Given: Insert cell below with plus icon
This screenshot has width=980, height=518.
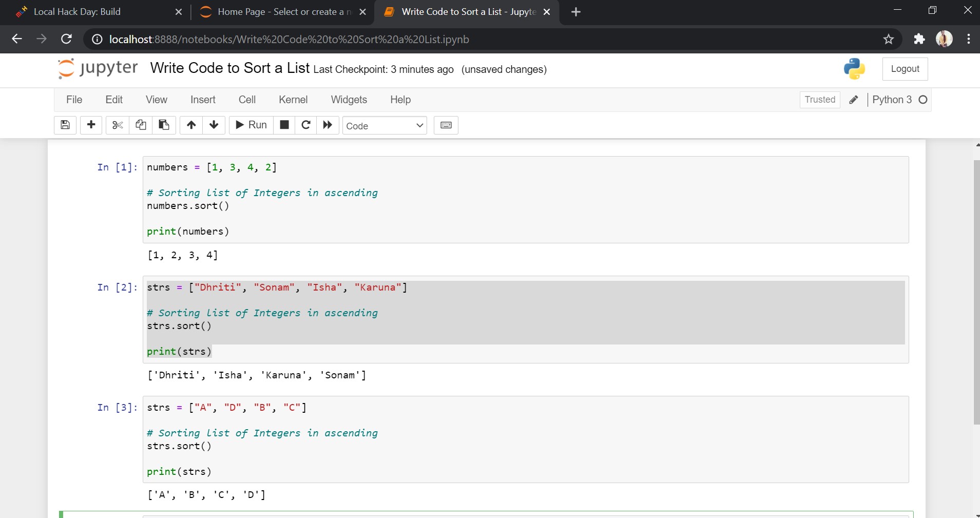Looking at the screenshot, I should tap(91, 125).
